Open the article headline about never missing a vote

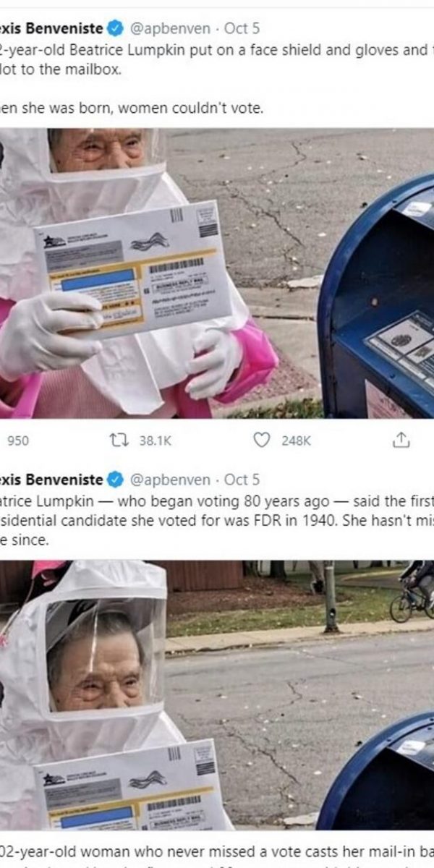(217, 850)
